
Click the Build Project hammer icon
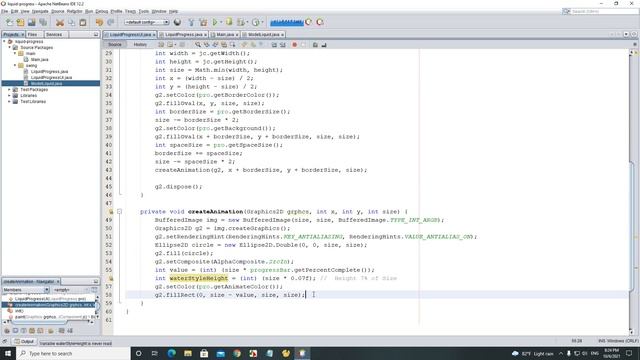pos(191,22)
